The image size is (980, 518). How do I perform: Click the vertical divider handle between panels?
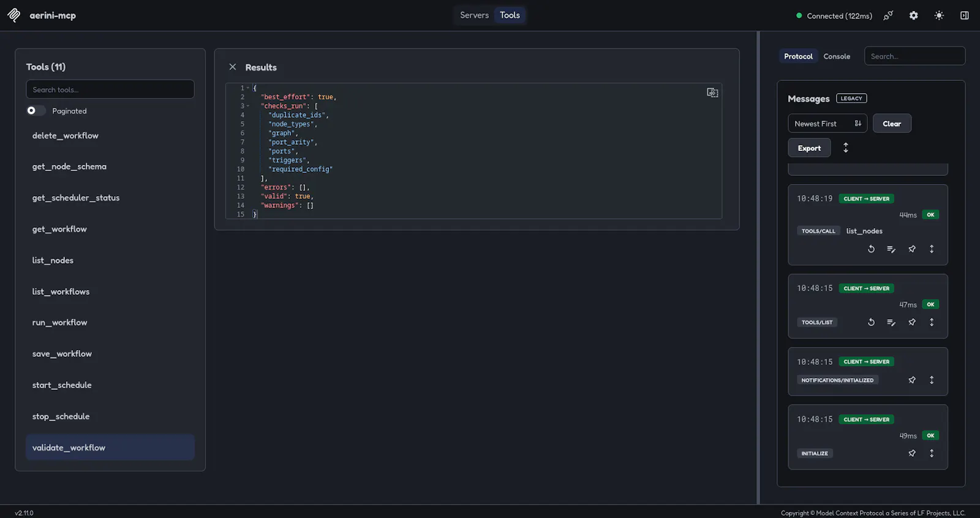pos(758,268)
